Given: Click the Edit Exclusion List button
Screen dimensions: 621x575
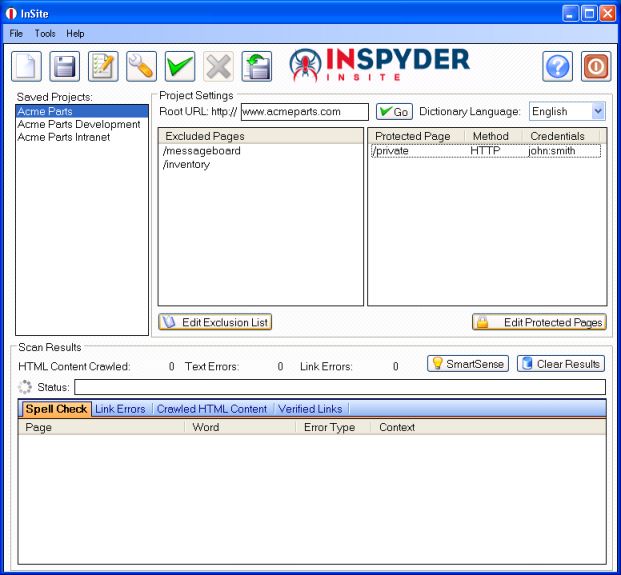Looking at the screenshot, I should pyautogui.click(x=215, y=322).
